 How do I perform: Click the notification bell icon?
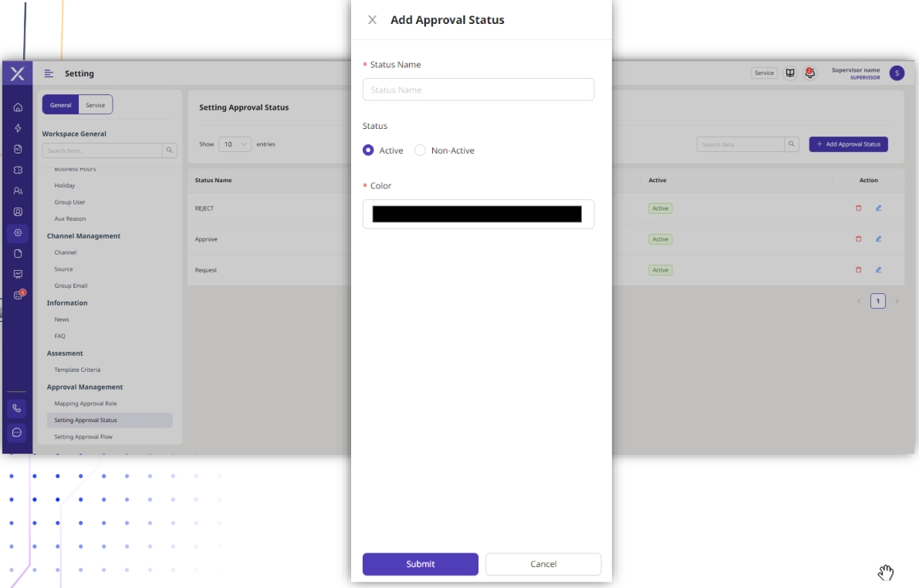pyautogui.click(x=809, y=73)
